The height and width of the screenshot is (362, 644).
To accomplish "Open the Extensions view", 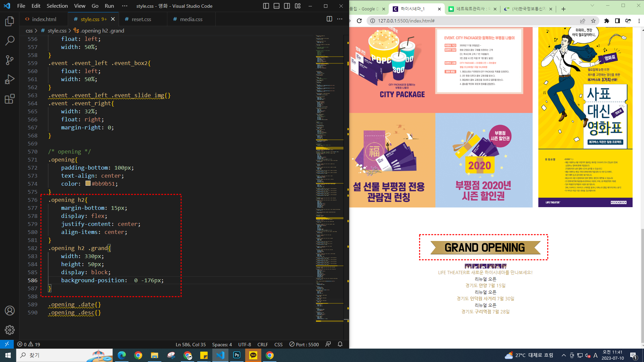I will (x=10, y=99).
